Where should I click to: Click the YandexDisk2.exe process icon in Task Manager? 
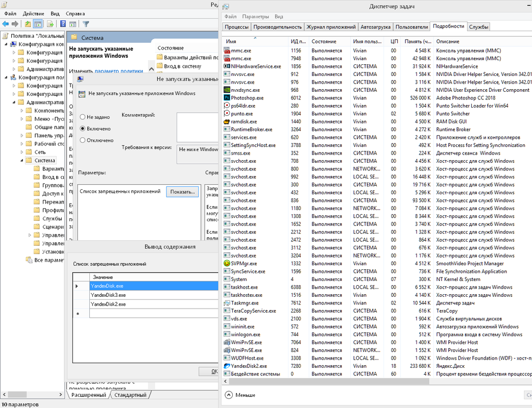click(227, 366)
